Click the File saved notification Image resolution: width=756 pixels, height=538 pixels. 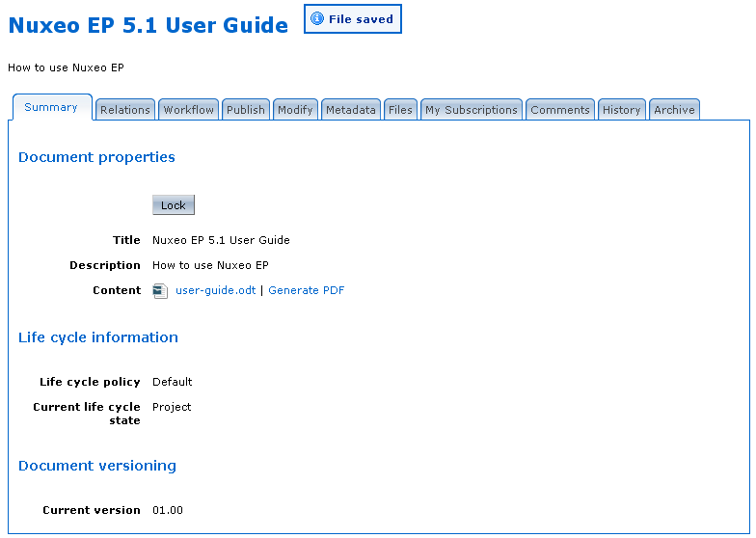(353, 19)
